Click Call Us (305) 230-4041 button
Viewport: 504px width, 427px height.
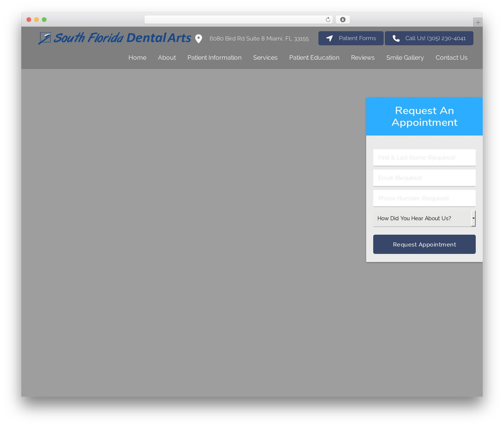pos(429,38)
